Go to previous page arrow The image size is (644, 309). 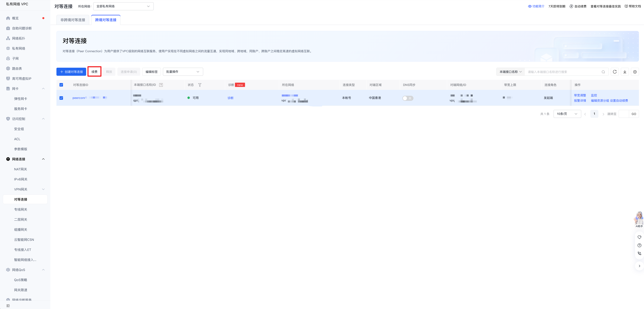(x=585, y=114)
